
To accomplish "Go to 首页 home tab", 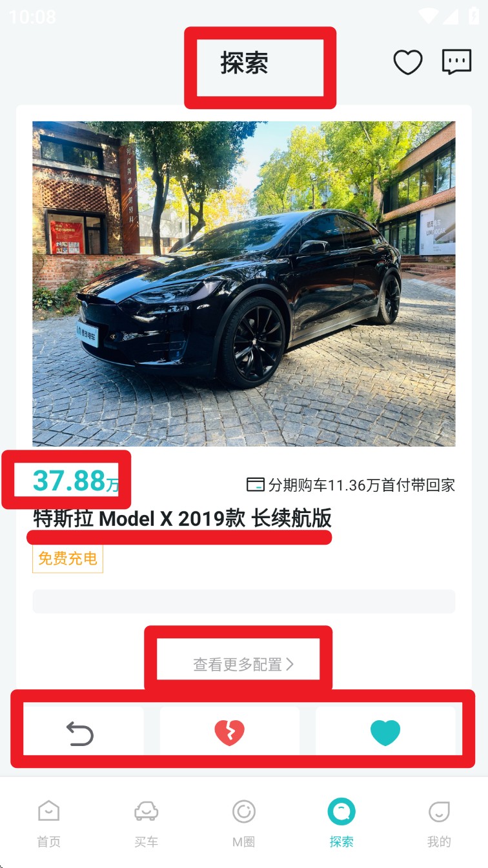I will pos(48,823).
